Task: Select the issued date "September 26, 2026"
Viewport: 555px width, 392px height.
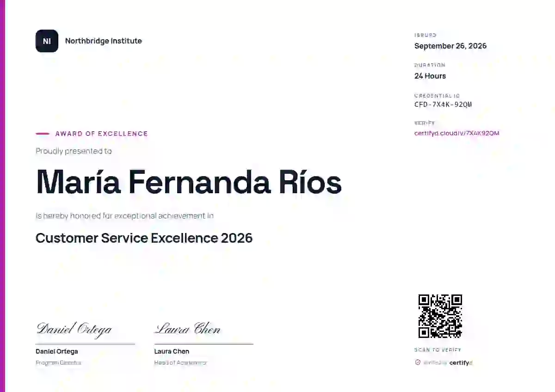Action: tap(450, 46)
